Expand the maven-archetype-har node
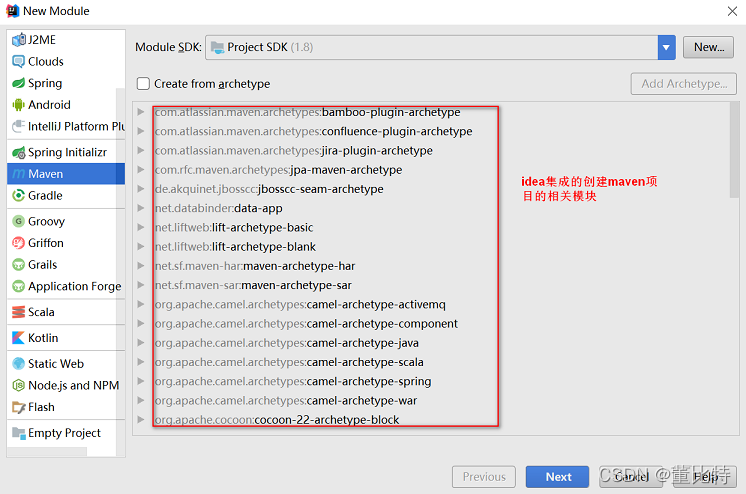Viewport: 746px width, 494px height. (141, 266)
